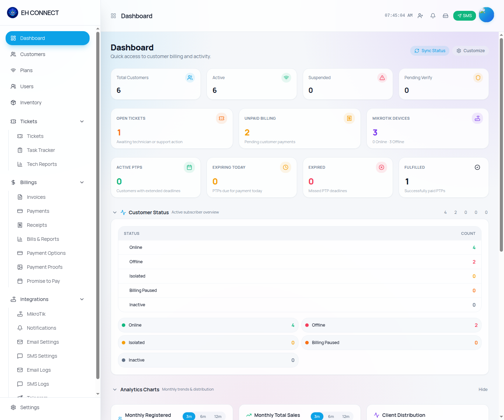
Task: Click the dashboard grid icon beside header title
Action: point(113,16)
